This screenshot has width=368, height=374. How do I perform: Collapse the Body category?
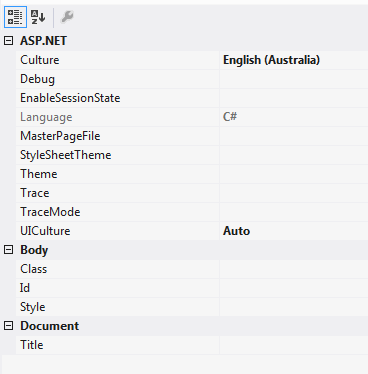[x=8, y=250]
